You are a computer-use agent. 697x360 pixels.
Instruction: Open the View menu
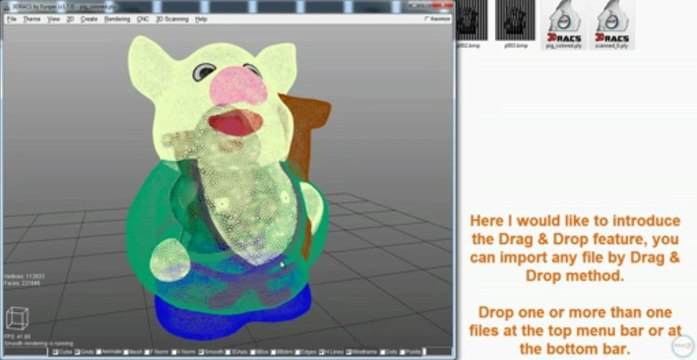tap(53, 19)
